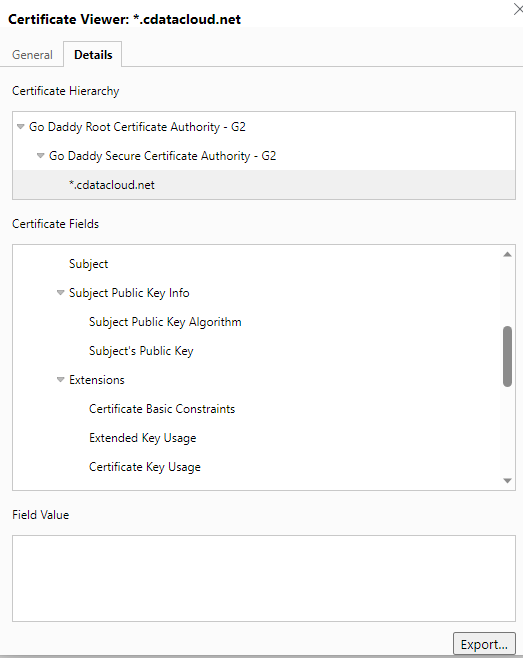Click the Export button
This screenshot has width=523, height=658.
[484, 644]
